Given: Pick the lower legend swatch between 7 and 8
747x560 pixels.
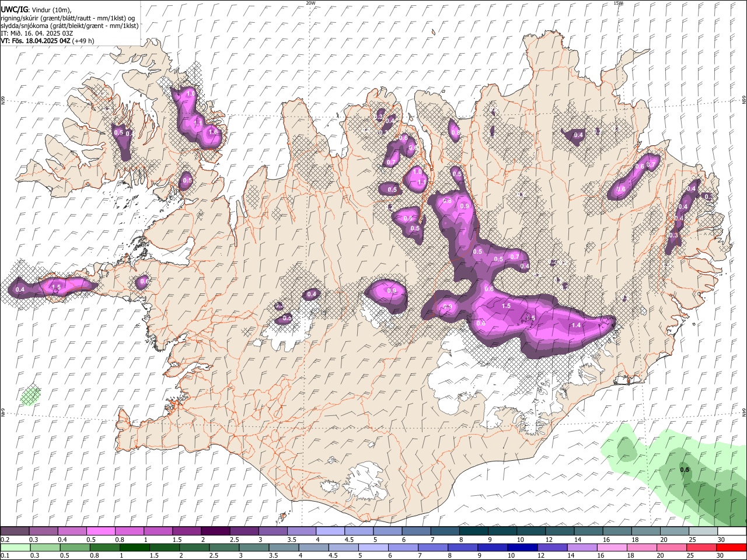Looking at the screenshot, I should (x=433, y=547).
